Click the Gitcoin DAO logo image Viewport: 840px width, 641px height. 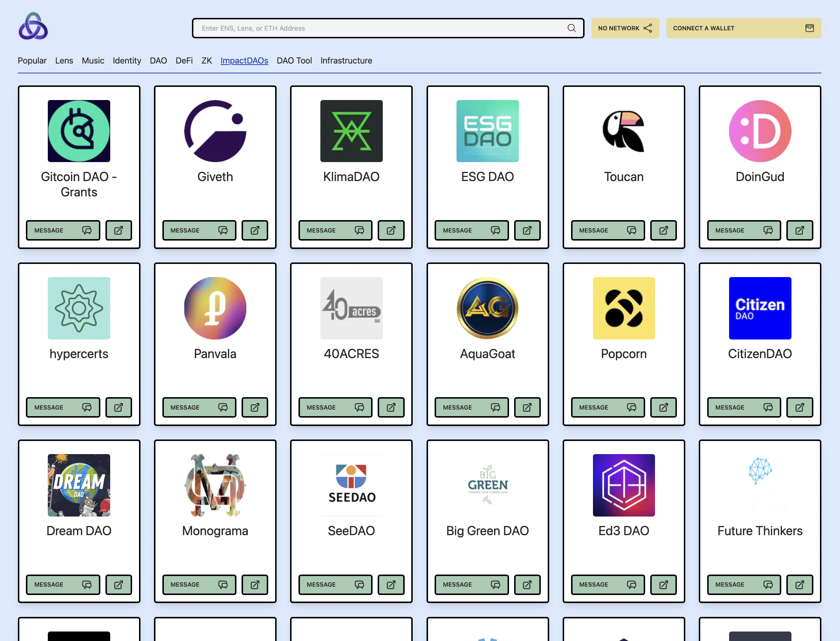pyautogui.click(x=79, y=131)
